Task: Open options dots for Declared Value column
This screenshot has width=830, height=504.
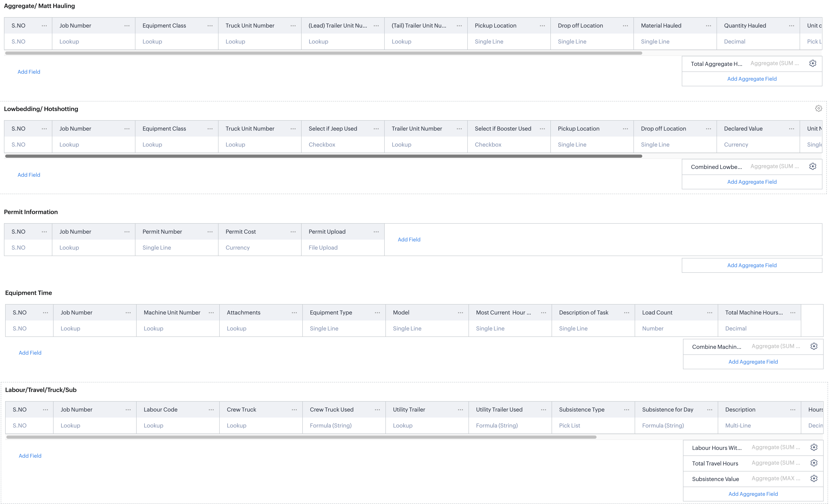Action: (x=792, y=129)
